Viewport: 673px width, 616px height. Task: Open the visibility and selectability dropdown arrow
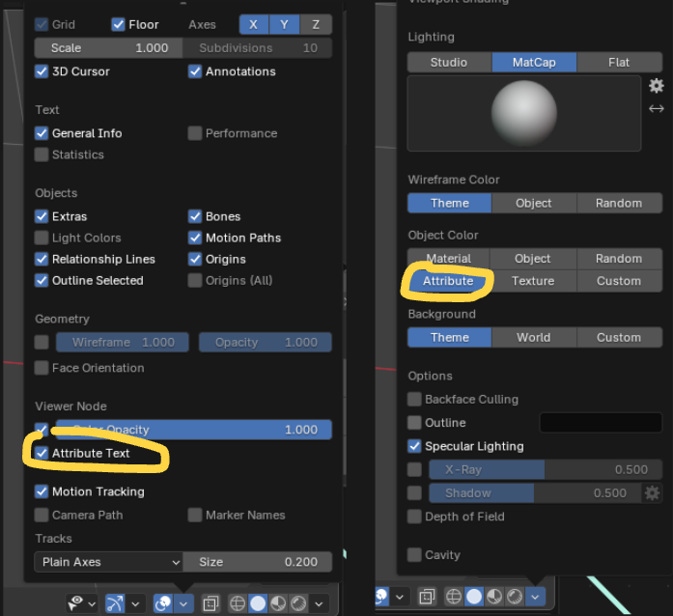coord(92,604)
